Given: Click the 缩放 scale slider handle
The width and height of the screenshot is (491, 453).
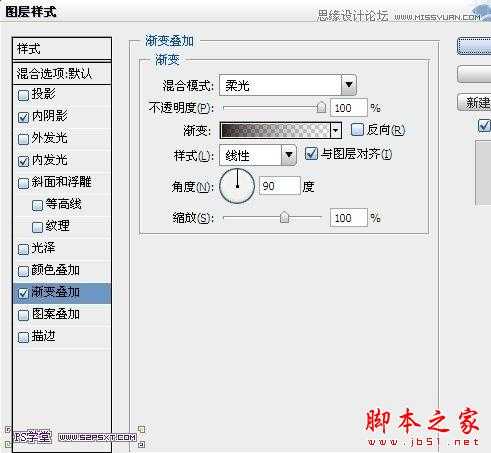Looking at the screenshot, I should [284, 217].
